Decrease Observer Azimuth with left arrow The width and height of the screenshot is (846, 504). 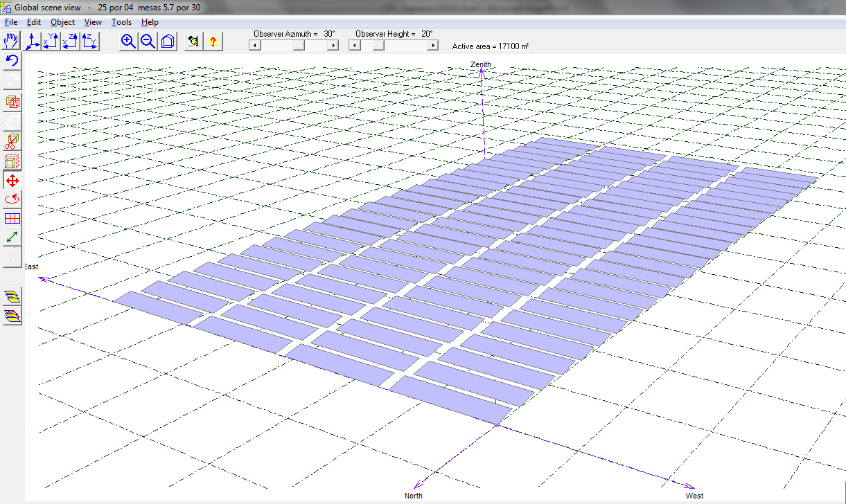254,45
